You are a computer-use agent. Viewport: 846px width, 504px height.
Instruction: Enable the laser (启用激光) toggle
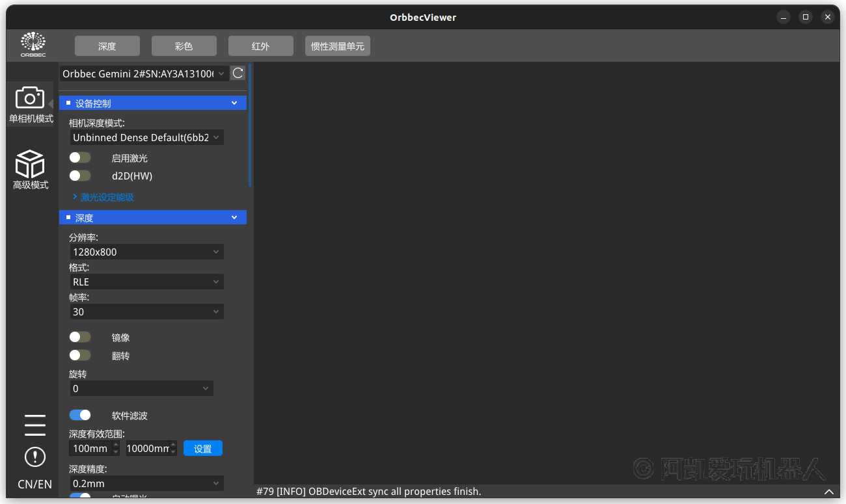[80, 157]
